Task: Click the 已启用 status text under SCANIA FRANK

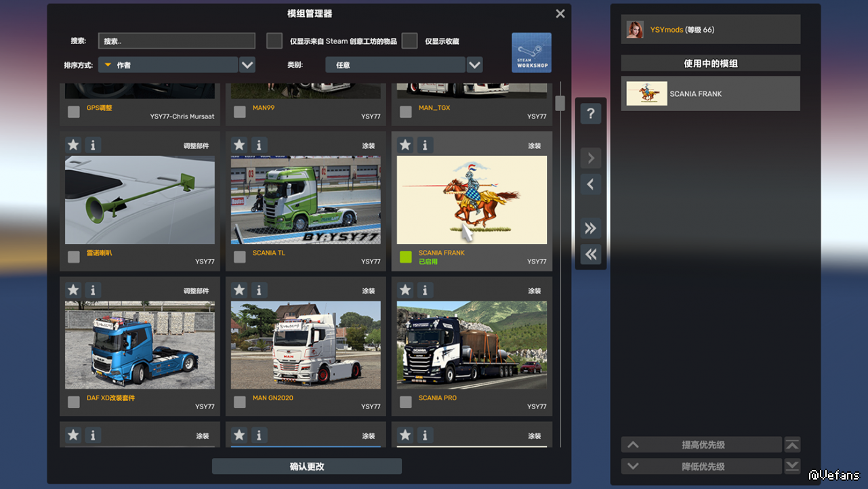Action: pos(428,261)
